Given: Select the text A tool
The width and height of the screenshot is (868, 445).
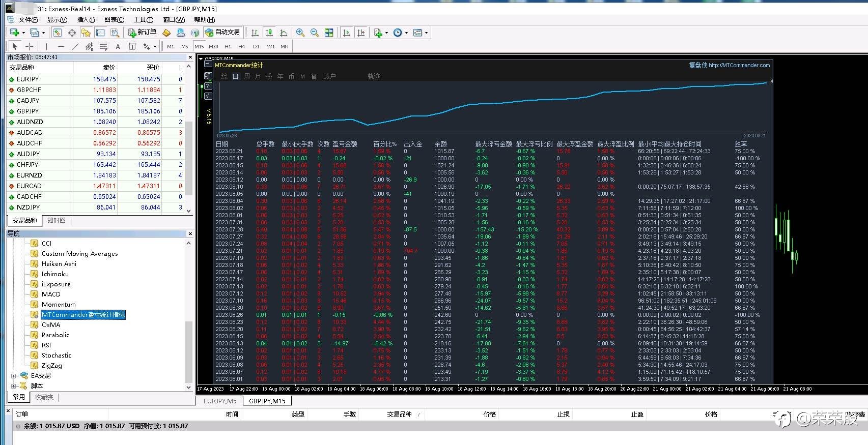Looking at the screenshot, I should tap(118, 46).
